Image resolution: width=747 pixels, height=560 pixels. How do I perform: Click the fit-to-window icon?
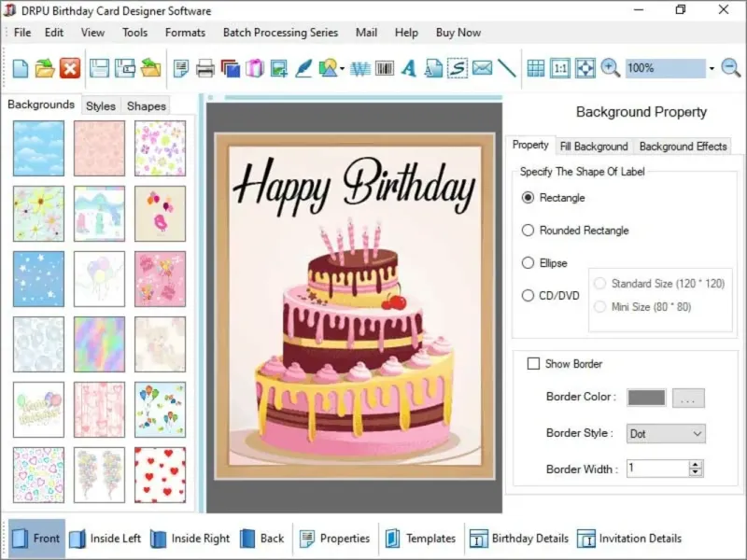(585, 68)
